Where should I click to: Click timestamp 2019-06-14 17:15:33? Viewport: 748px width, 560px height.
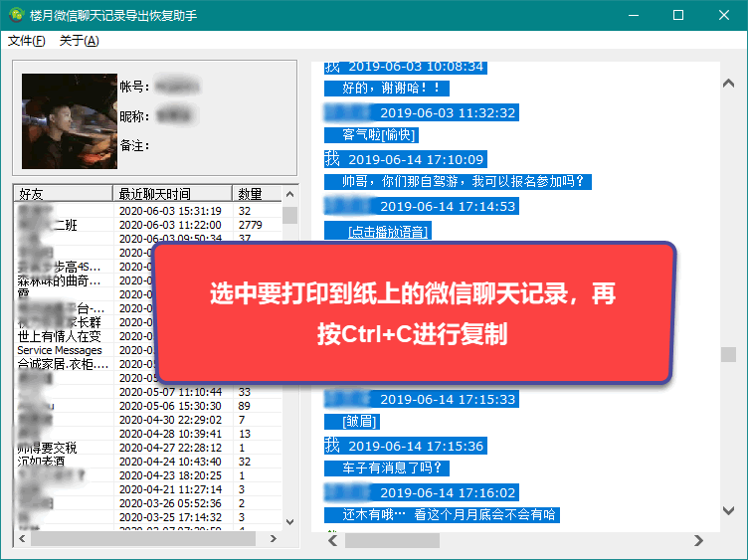coord(448,399)
